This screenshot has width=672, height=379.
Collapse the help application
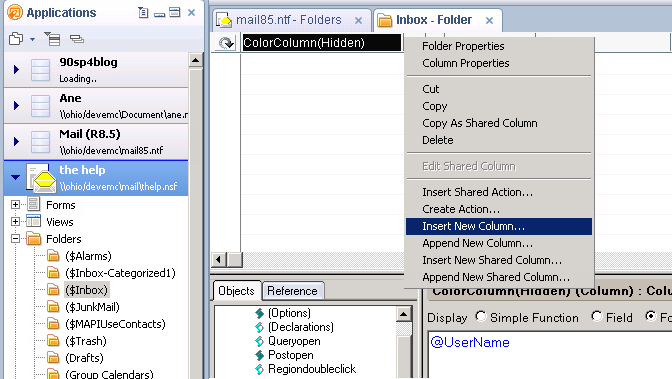(x=15, y=177)
